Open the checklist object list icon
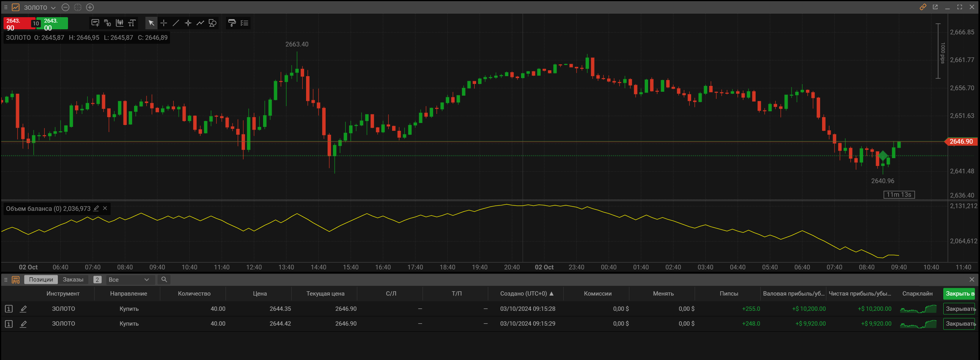The height and width of the screenshot is (360, 980). pos(244,23)
